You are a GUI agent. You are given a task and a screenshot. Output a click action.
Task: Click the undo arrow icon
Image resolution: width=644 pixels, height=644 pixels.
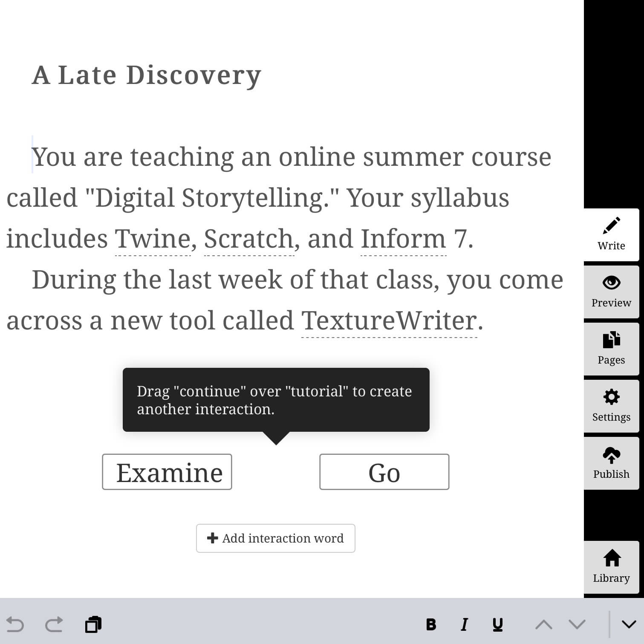point(15,625)
